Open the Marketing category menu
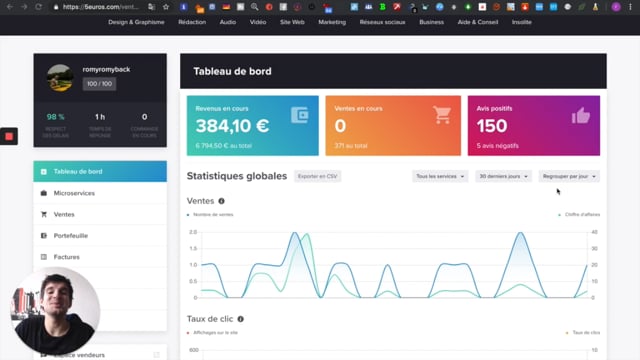This screenshot has width=640, height=360. pyautogui.click(x=332, y=22)
